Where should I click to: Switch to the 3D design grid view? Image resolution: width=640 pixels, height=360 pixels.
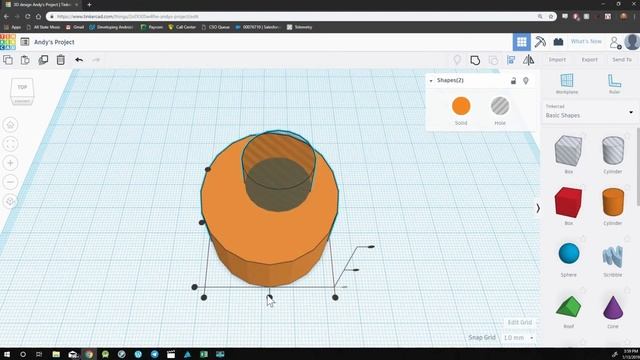point(522,42)
